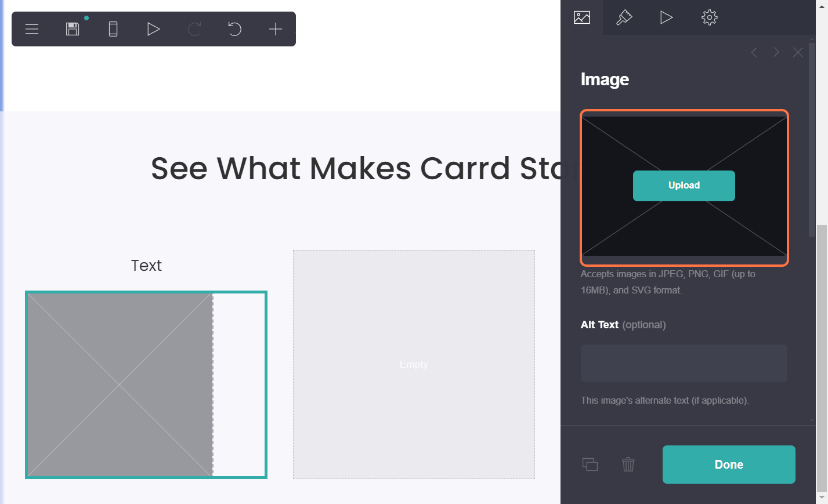Viewport: 828px width, 504px height.
Task: Select the 'Text' label on canvas
Action: coord(146,266)
